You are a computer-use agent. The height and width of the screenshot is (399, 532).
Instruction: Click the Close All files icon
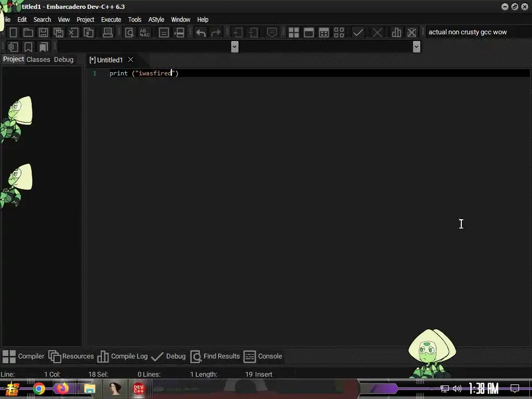(x=88, y=33)
